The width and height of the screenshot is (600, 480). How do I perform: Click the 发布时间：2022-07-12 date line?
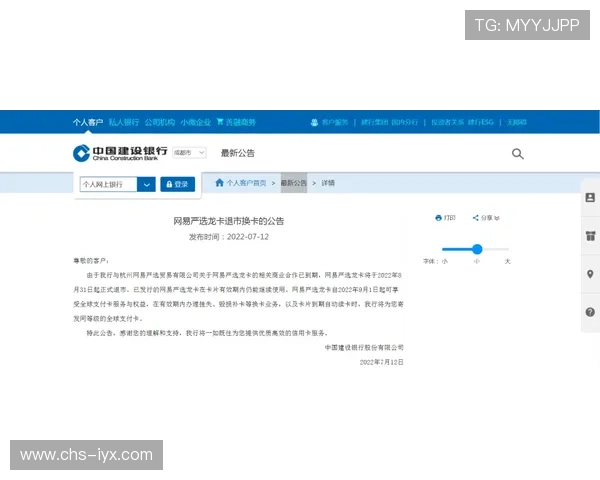228,237
